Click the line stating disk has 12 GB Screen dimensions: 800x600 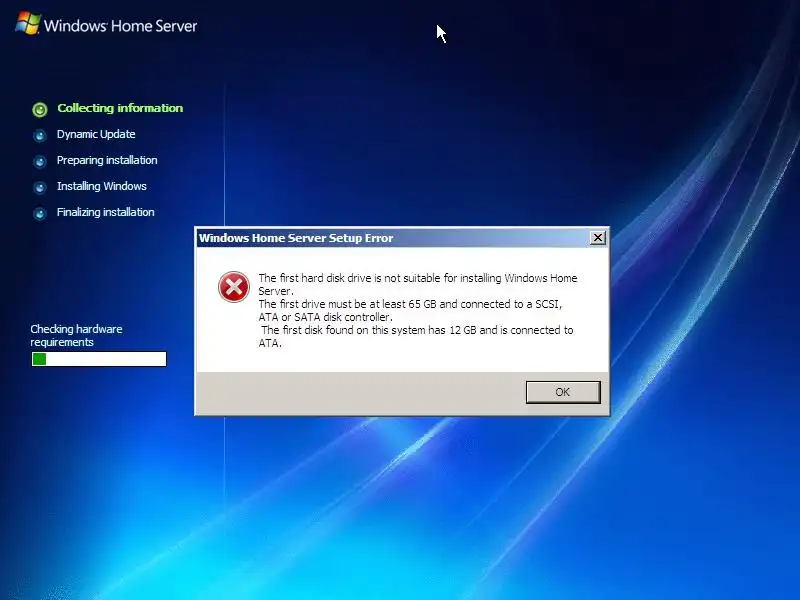point(416,336)
